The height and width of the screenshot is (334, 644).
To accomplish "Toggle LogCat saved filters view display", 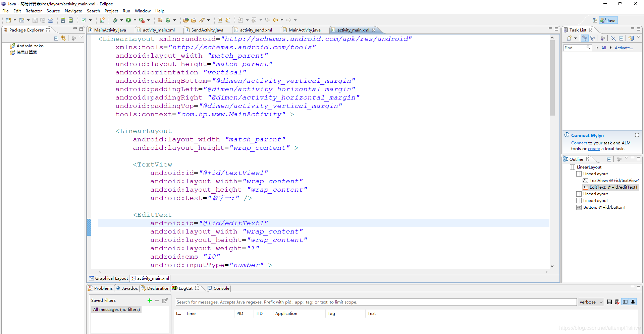I will click(625, 302).
